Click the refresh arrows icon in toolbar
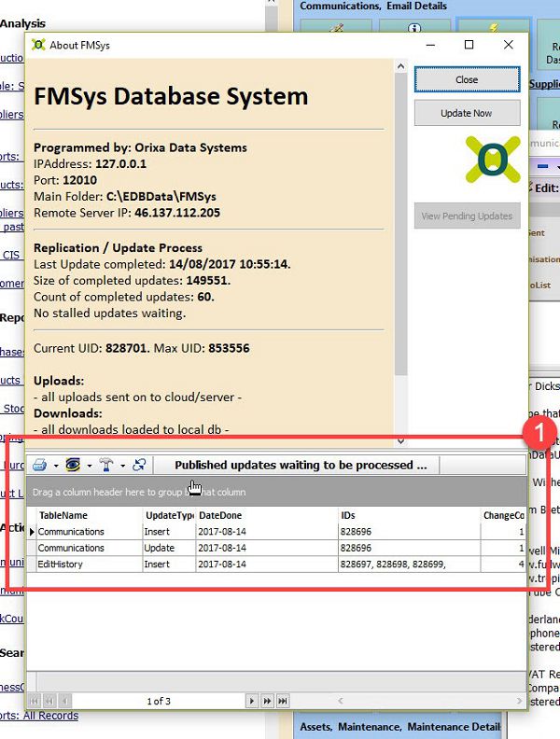The height and width of the screenshot is (739, 560). pos(139,465)
